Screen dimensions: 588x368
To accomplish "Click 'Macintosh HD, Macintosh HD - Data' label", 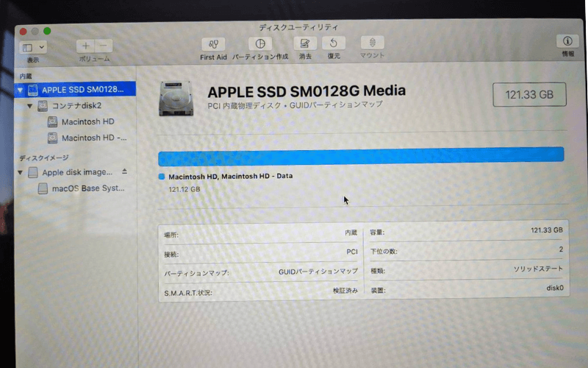I will pyautogui.click(x=230, y=176).
